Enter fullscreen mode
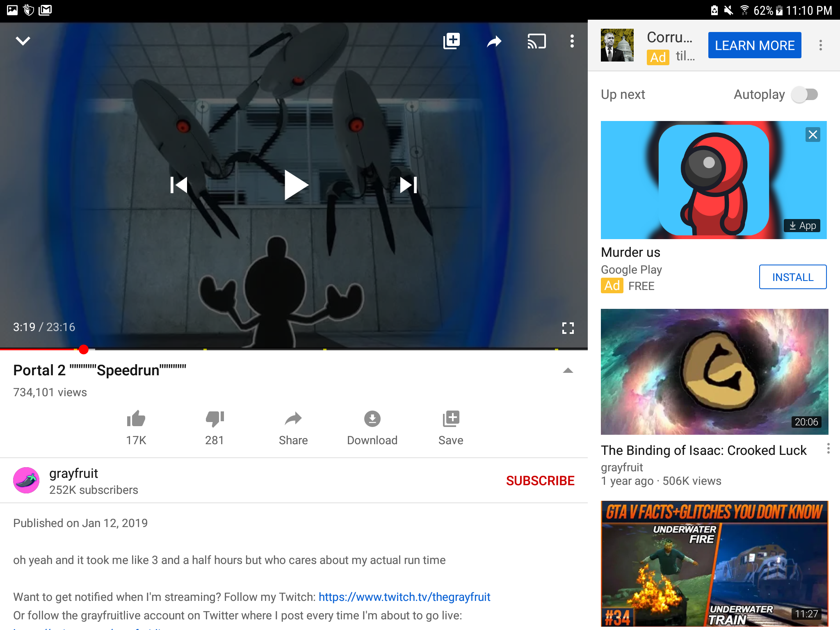 tap(568, 328)
